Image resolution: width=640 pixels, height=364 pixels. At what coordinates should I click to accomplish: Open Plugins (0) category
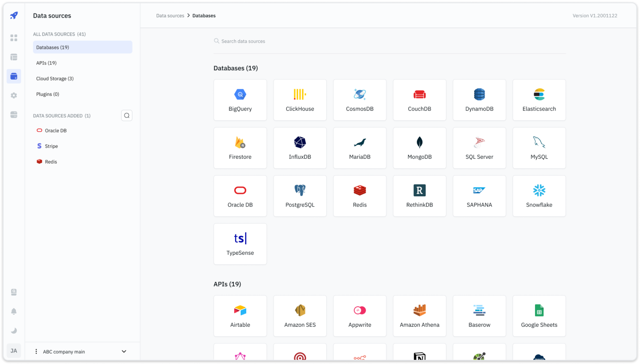[48, 94]
